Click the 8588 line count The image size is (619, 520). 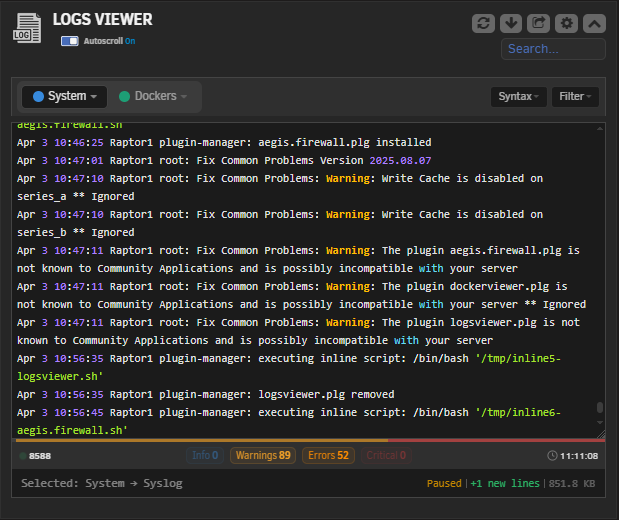click(40, 456)
